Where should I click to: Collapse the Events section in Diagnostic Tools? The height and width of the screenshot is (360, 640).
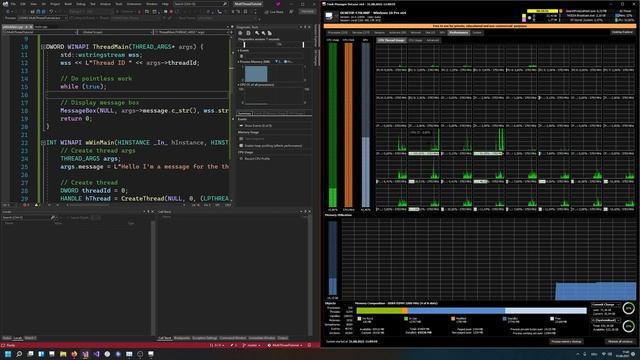(238, 51)
